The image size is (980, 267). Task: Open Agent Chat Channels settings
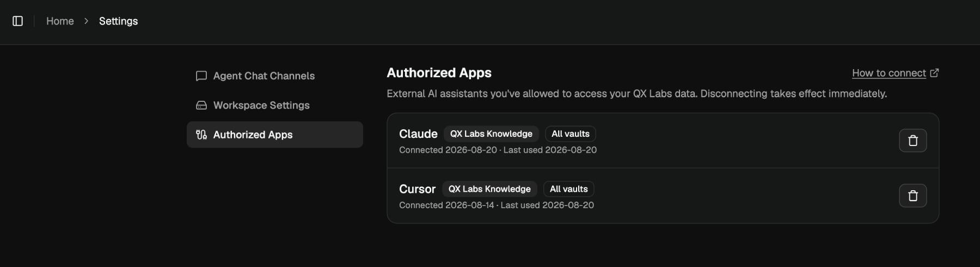click(x=274, y=76)
